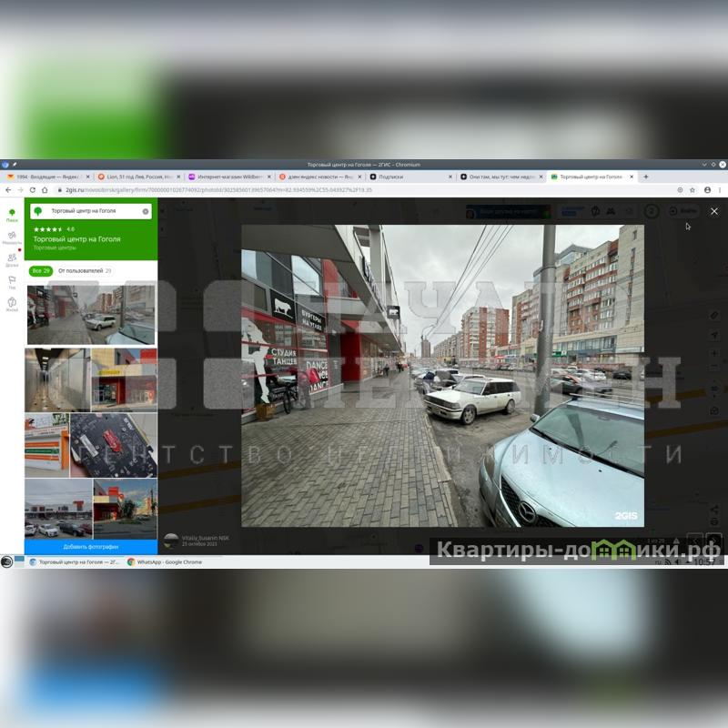Click browser reload button
This screenshot has height=728, width=728.
[x=33, y=190]
